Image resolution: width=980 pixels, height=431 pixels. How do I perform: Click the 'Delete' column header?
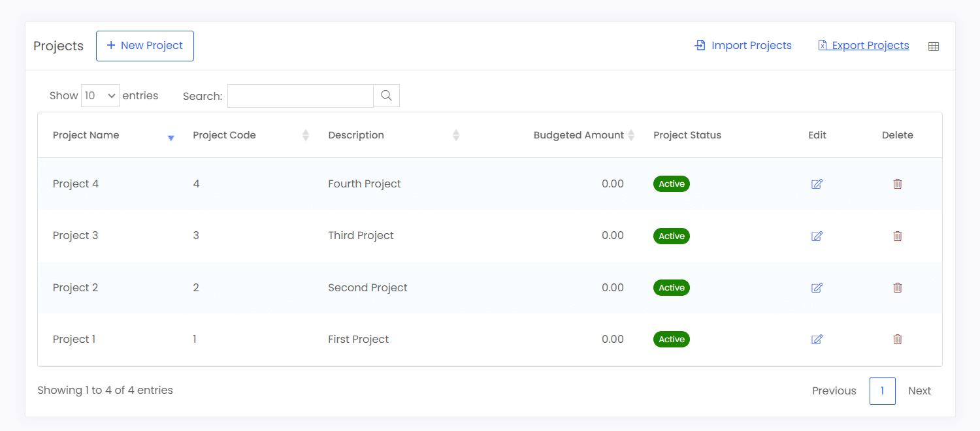pyautogui.click(x=898, y=135)
